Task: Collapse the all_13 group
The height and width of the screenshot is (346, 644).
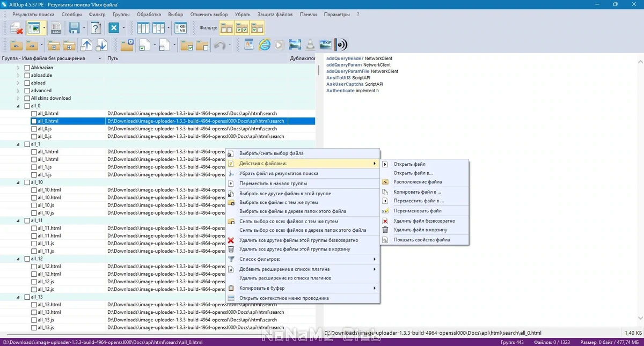Action: click(x=18, y=297)
